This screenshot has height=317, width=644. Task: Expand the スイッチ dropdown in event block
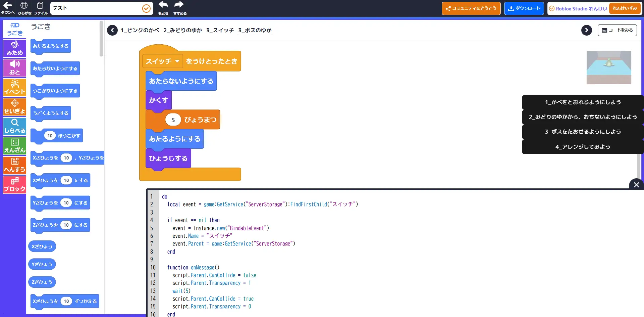177,61
